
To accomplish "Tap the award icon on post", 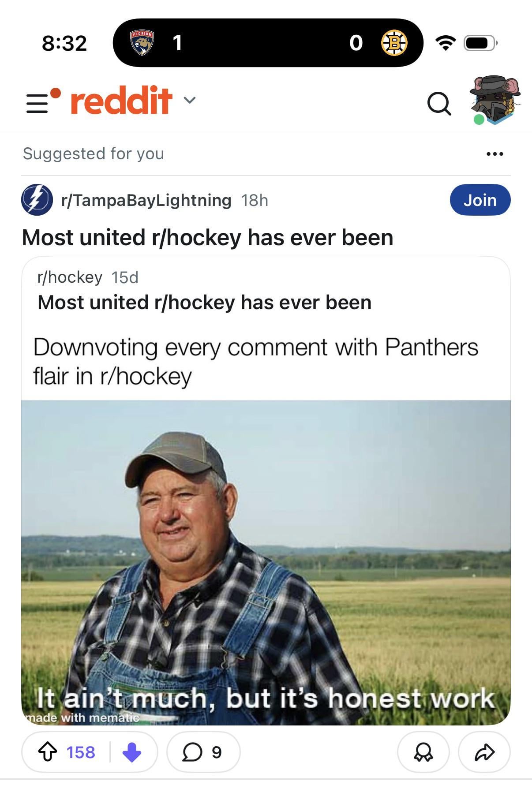I will coord(423,752).
